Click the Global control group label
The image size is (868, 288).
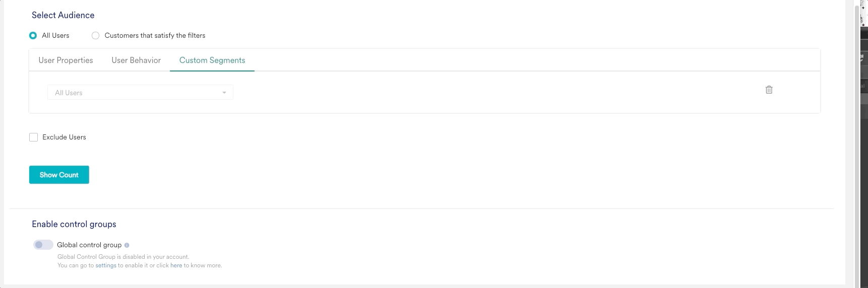pos(89,245)
